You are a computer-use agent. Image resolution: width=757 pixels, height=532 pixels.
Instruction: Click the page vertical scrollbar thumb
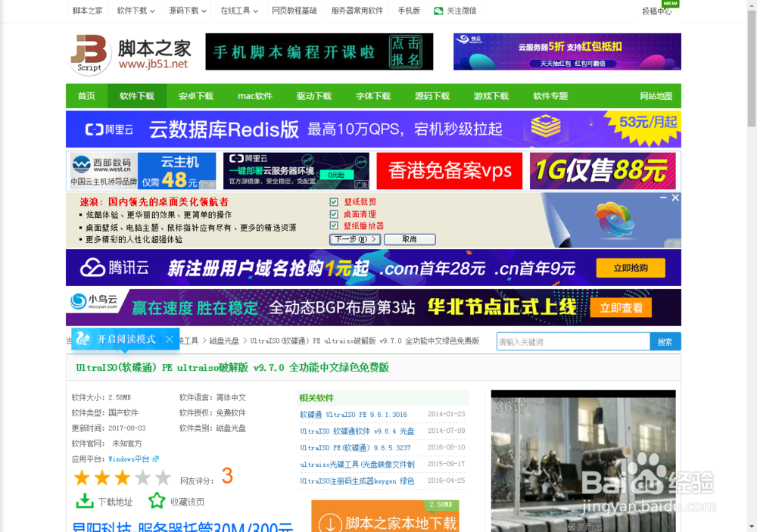coord(752,67)
